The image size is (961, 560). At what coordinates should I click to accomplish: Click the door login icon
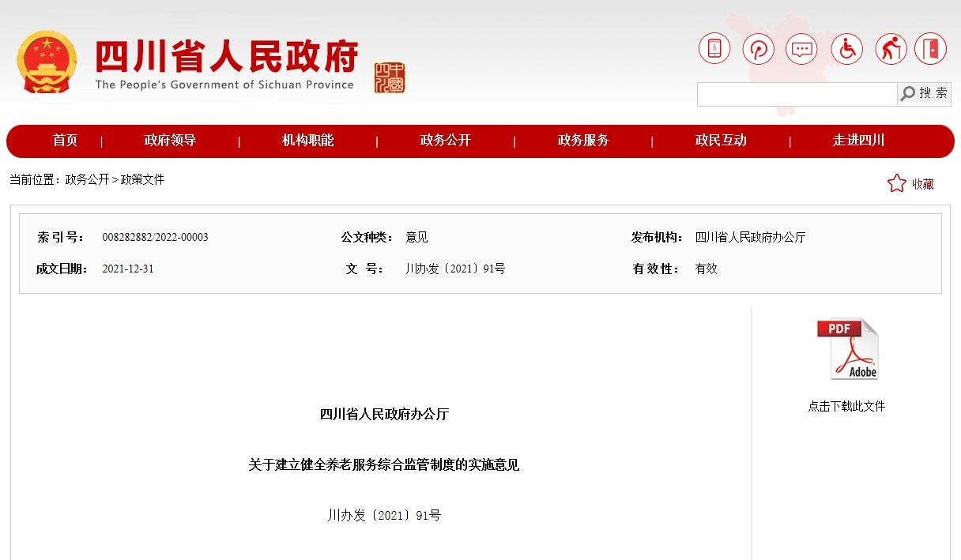click(x=930, y=49)
